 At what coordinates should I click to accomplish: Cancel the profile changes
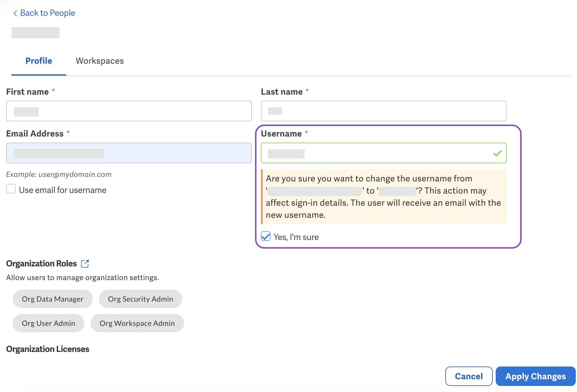[469, 376]
